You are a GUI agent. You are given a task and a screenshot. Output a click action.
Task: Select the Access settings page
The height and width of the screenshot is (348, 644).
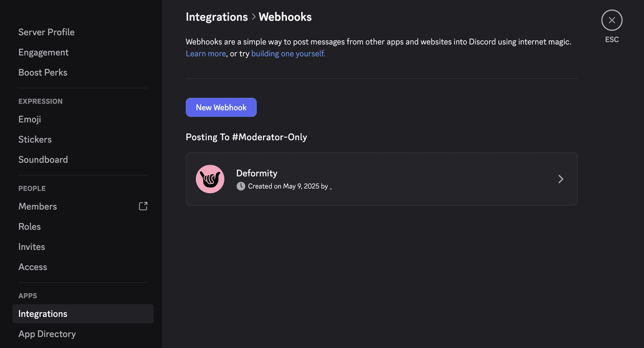coord(33,267)
